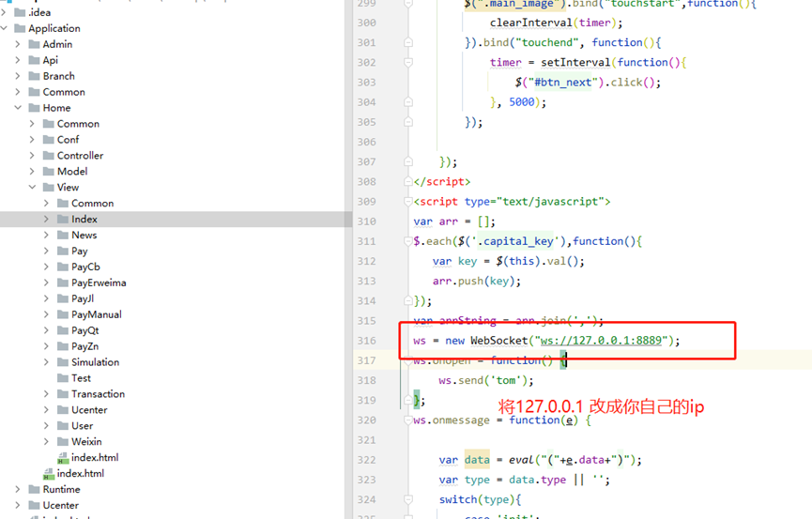This screenshot has height=519, width=812.
Task: Collapse the Home folder
Action: (x=18, y=108)
